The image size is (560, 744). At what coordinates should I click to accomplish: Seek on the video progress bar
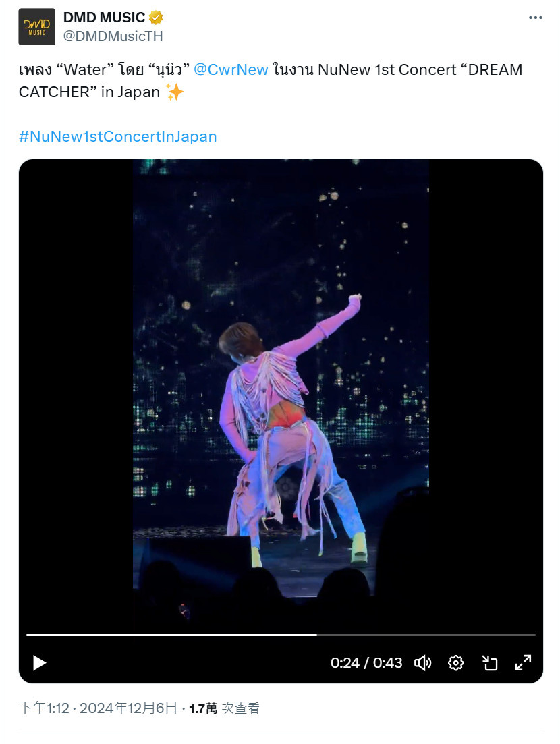[281, 635]
